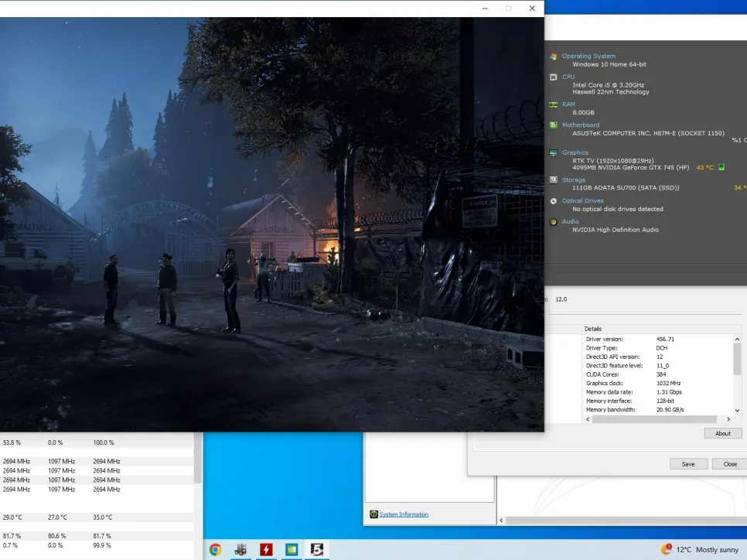The width and height of the screenshot is (747, 560).
Task: Click the Close button in system information dialog
Action: [x=729, y=464]
